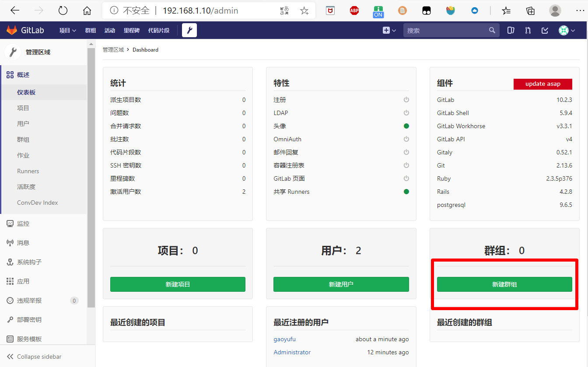Viewport: 588px width, 367px height.
Task: Click the 应用 grid icon in sidebar
Action: [10, 281]
